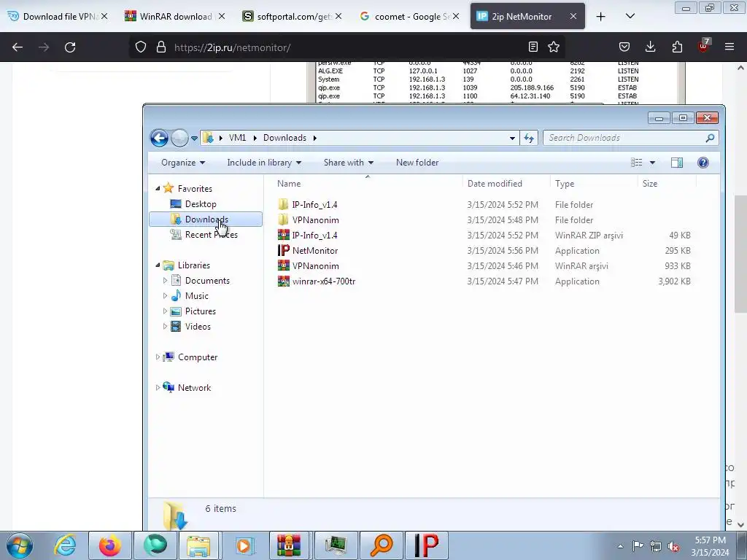Expand the Music library

pyautogui.click(x=166, y=296)
